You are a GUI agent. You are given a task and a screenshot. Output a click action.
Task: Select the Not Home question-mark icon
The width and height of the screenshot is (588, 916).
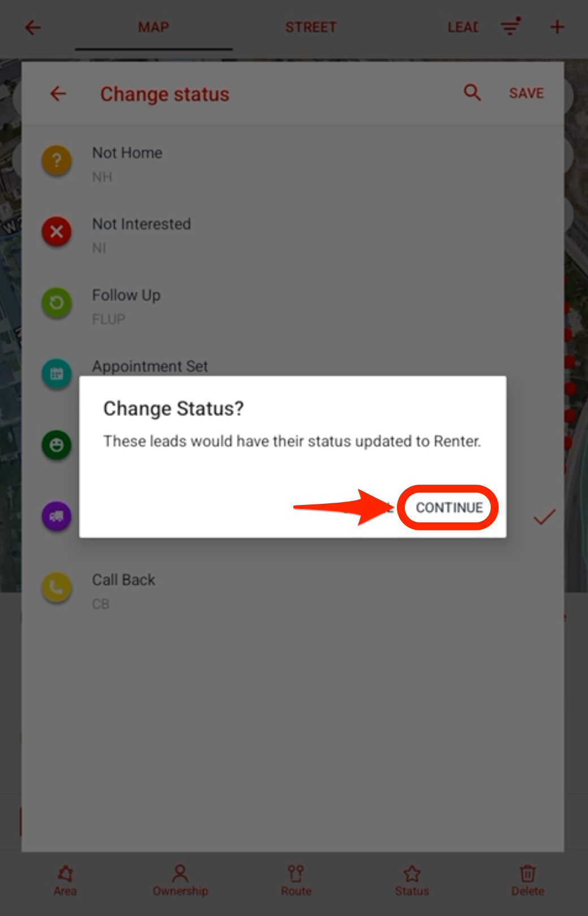57,160
